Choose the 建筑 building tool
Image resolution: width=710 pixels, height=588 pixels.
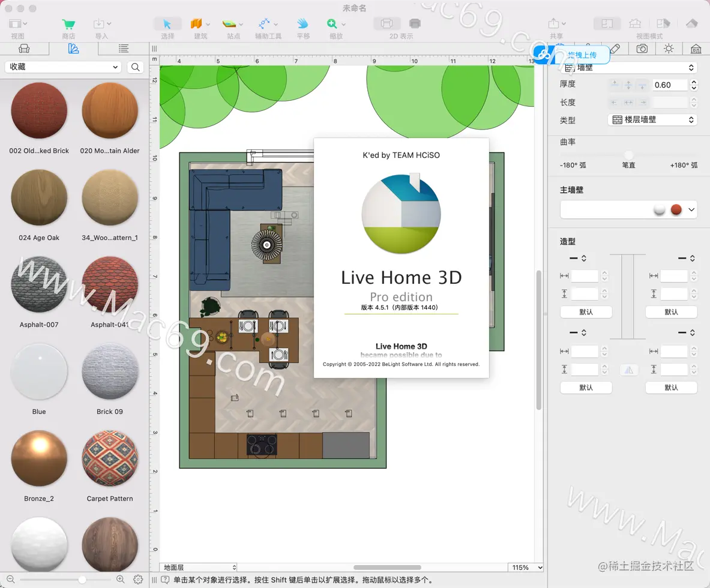[196, 23]
